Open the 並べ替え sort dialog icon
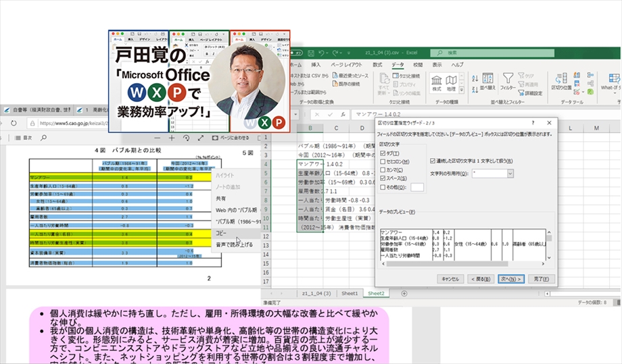 point(488,82)
